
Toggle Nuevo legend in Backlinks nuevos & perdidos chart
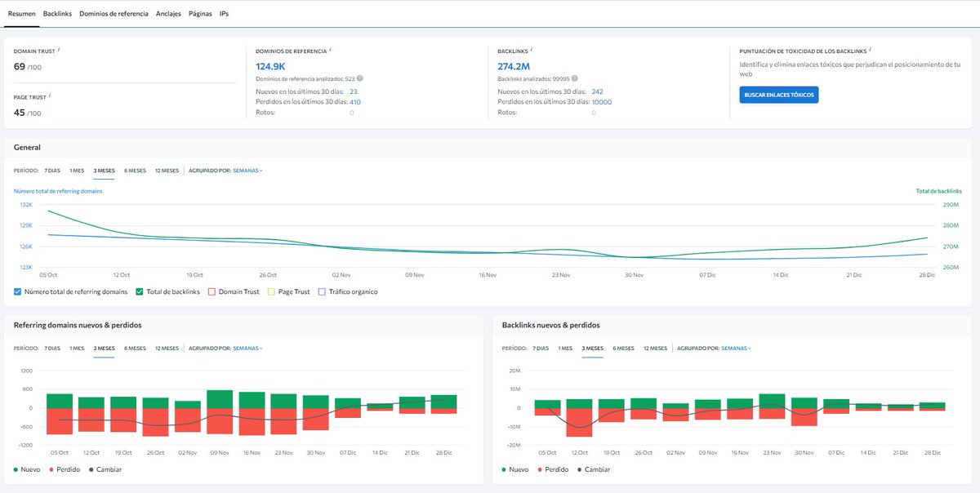click(515, 469)
